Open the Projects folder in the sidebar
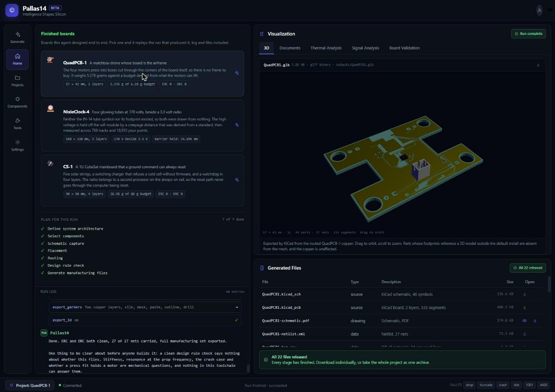Image resolution: width=555 pixels, height=392 pixels. [x=17, y=81]
